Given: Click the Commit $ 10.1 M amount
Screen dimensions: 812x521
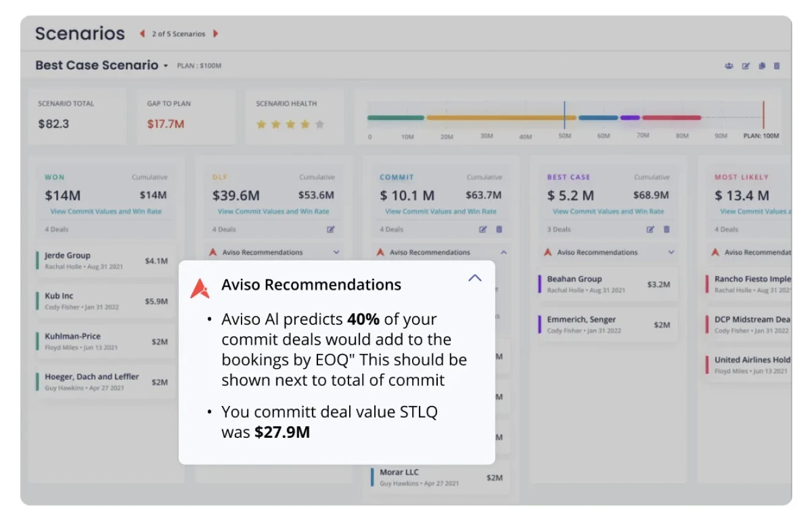Looking at the screenshot, I should (x=407, y=196).
